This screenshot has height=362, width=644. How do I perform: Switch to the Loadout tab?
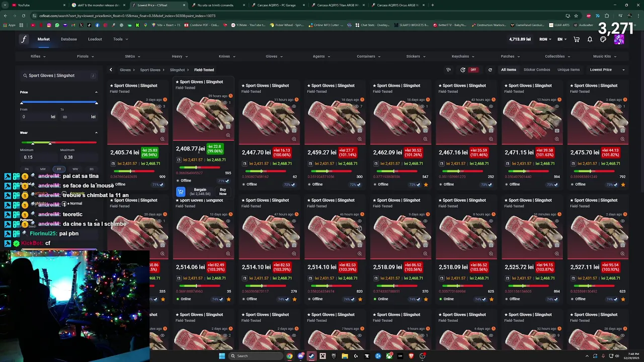click(x=95, y=39)
